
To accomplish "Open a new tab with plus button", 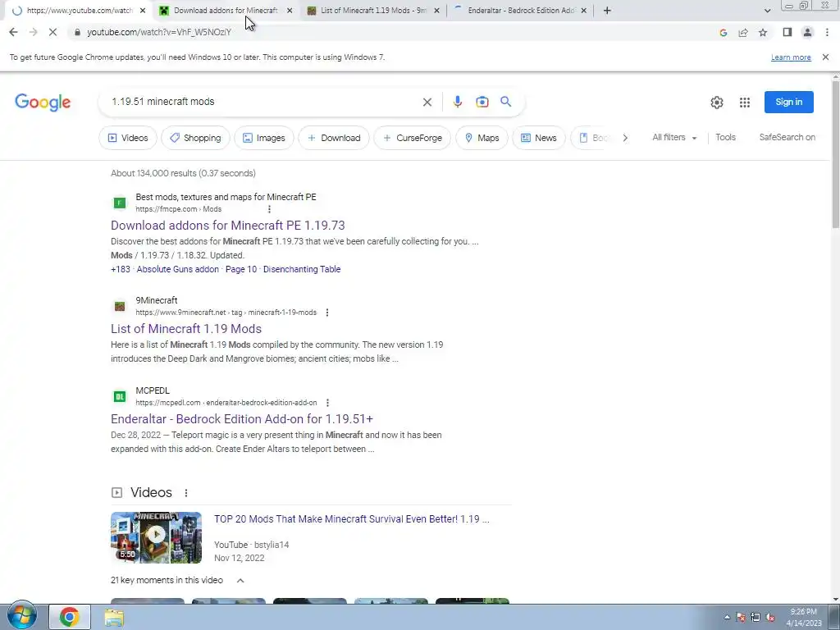I will coord(607,11).
